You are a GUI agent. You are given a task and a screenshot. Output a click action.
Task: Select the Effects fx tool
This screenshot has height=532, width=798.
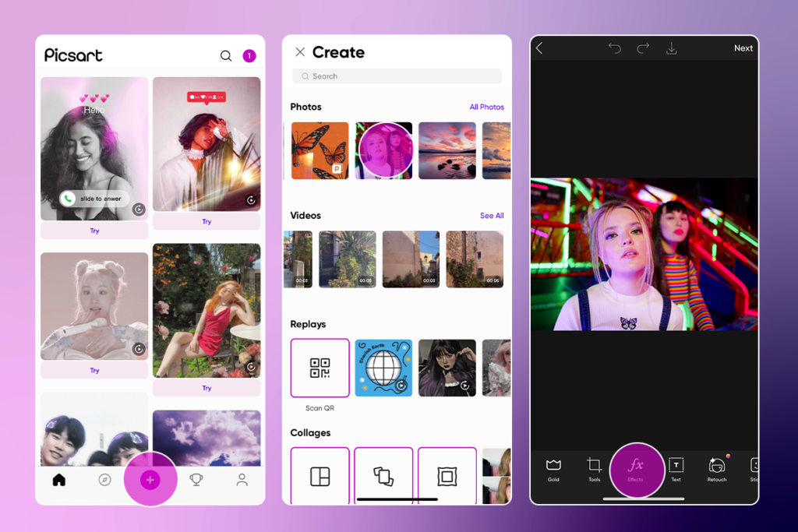click(637, 470)
